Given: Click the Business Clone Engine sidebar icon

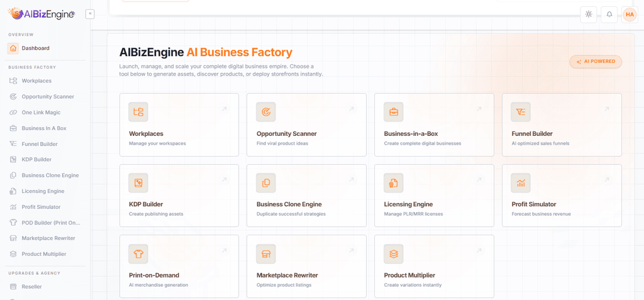Looking at the screenshot, I should [x=13, y=175].
